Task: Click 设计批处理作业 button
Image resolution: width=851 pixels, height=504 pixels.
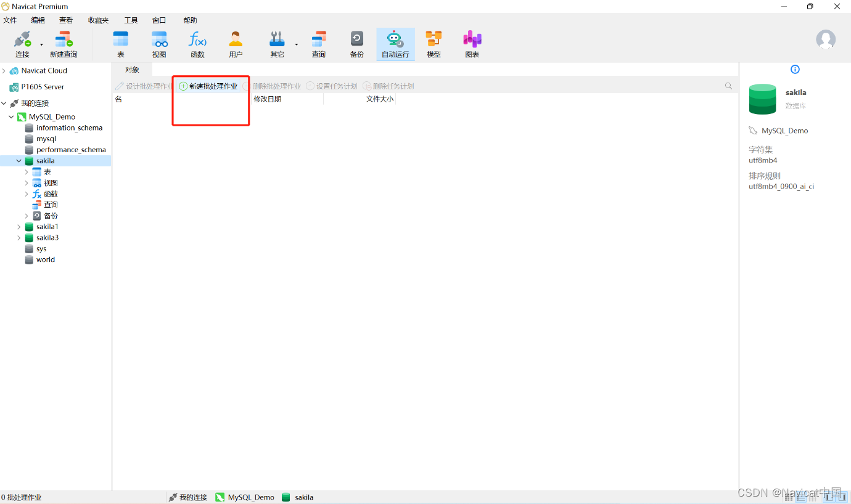Action: click(x=143, y=86)
